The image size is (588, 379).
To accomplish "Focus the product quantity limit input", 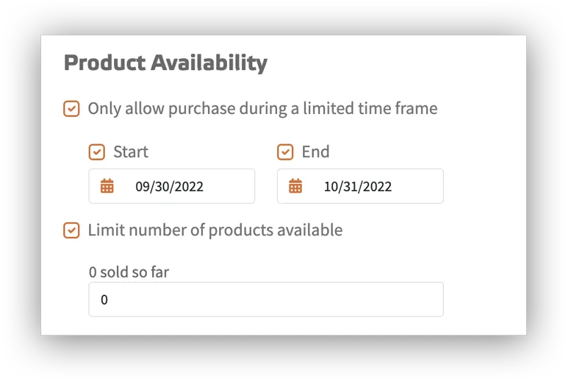I will coord(265,300).
